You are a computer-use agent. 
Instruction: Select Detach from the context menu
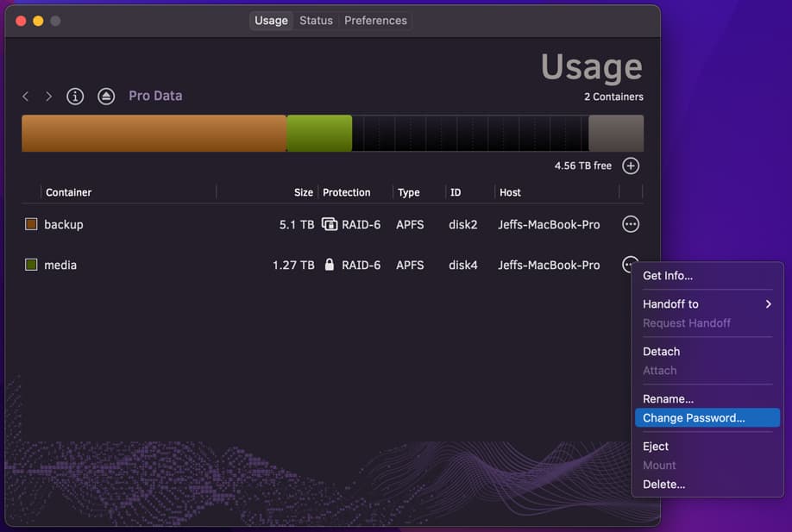click(x=707, y=351)
